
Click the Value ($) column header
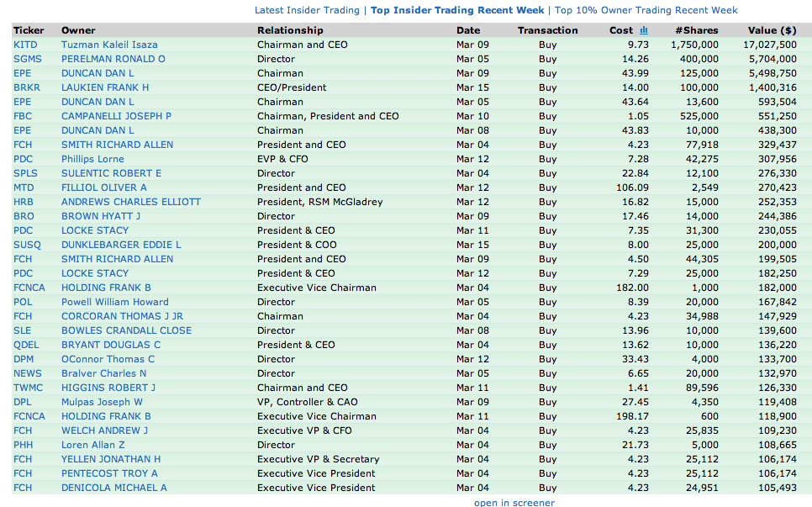click(772, 30)
